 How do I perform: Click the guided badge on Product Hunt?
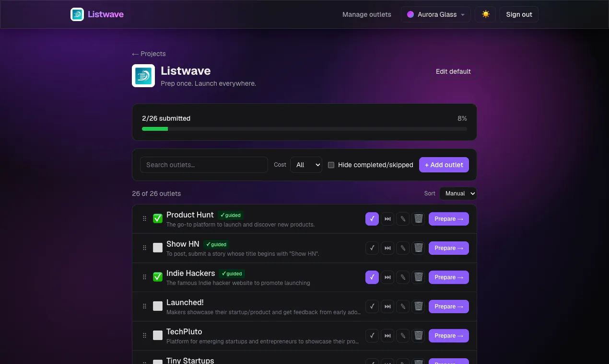pos(231,215)
